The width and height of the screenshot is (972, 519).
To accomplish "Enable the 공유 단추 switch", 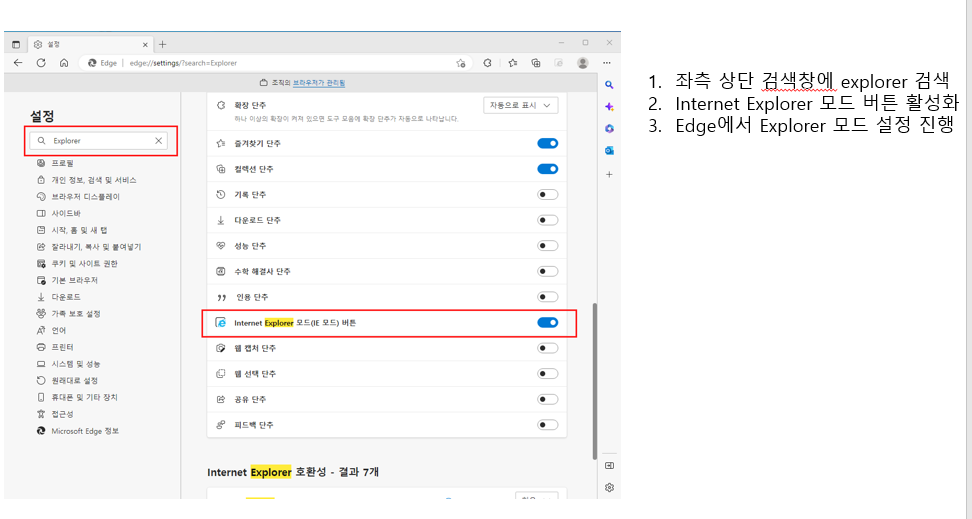I will pyautogui.click(x=547, y=399).
